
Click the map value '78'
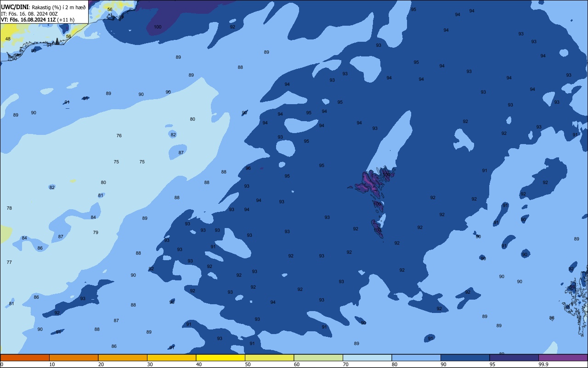pos(9,208)
